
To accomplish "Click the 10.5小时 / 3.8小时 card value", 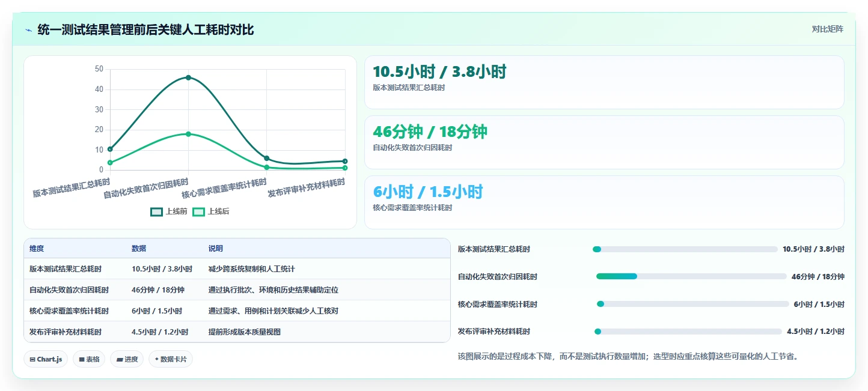I will click(x=439, y=72).
